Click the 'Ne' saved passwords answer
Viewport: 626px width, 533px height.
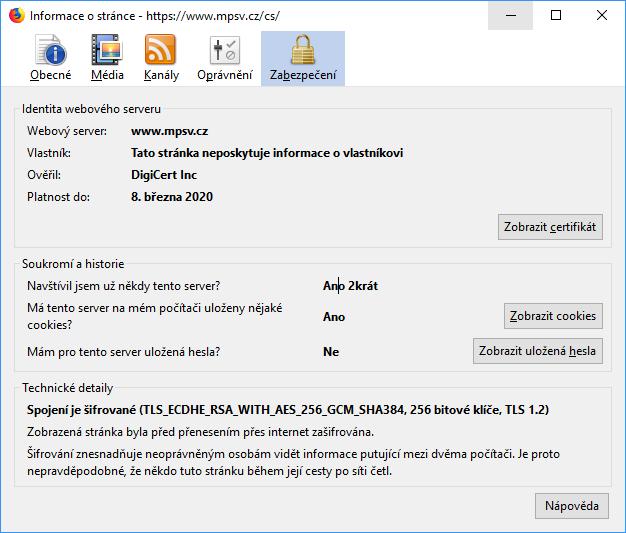pos(331,352)
